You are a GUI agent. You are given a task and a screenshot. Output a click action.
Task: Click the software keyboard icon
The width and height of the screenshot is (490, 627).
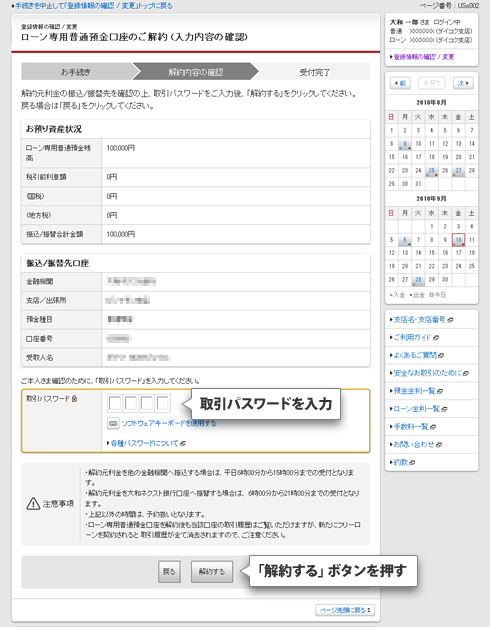click(113, 423)
